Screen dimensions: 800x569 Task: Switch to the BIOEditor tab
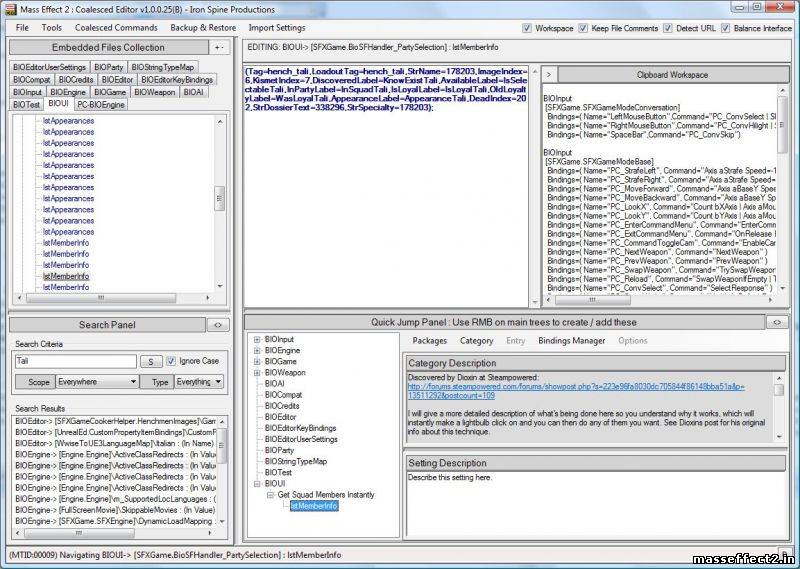point(117,80)
